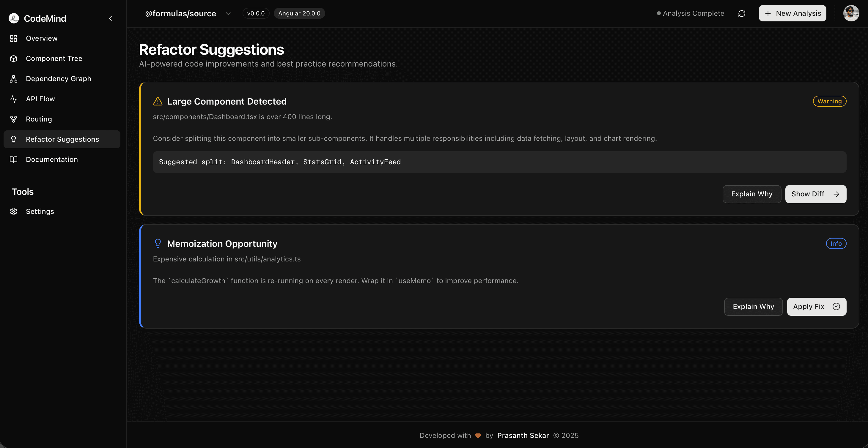
Task: Click the Routing fork icon
Action: [13, 119]
